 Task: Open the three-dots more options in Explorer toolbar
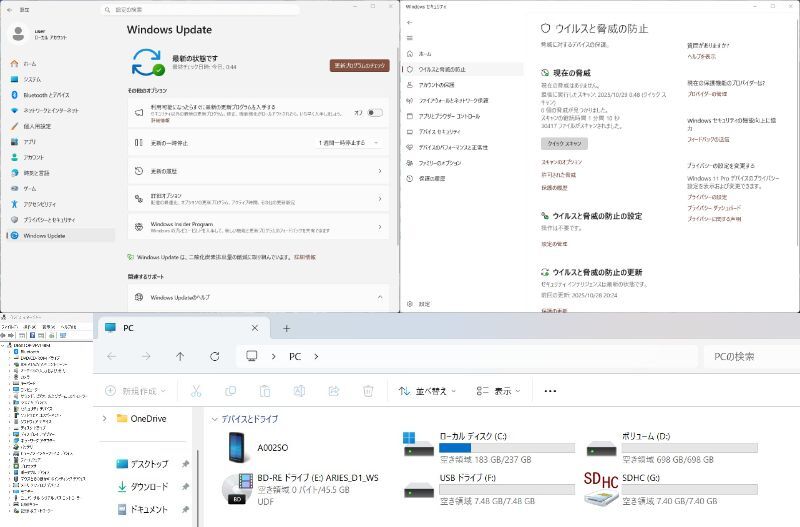click(549, 391)
